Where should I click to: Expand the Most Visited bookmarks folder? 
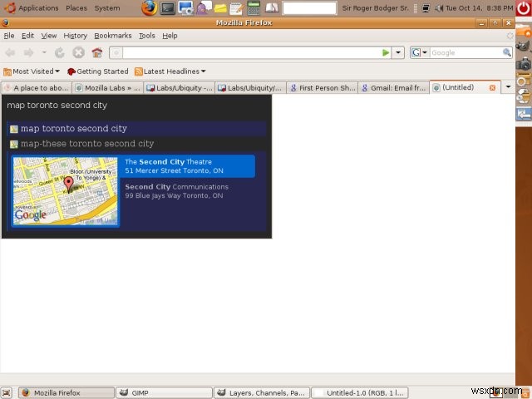[x=32, y=71]
